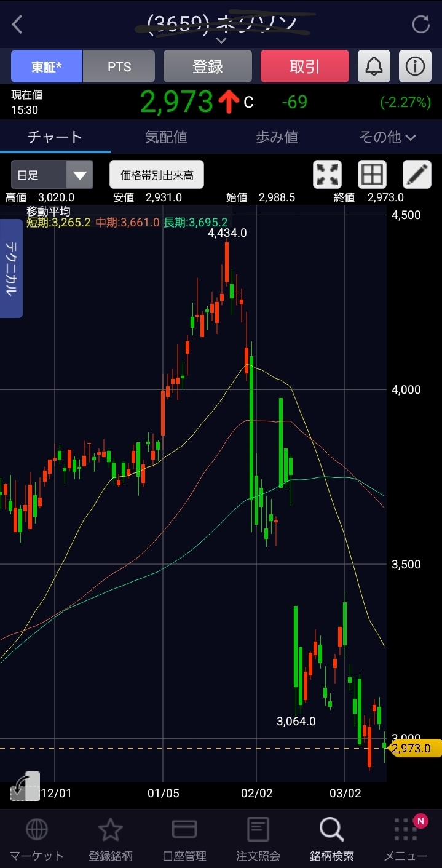Expand chevron below stock name
The width and height of the screenshot is (442, 868).
click(x=221, y=41)
